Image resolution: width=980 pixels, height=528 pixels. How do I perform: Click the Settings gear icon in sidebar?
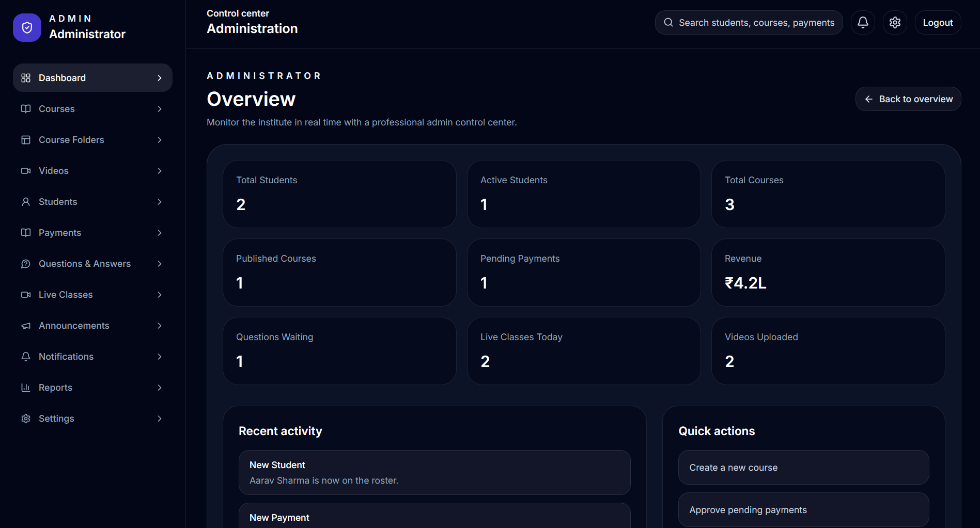click(26, 419)
